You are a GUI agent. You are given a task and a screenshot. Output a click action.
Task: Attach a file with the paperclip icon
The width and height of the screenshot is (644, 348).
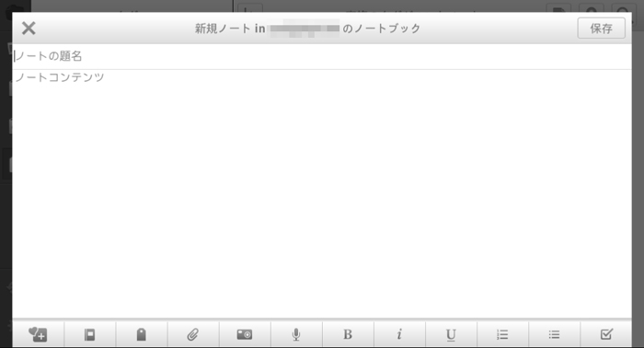[x=192, y=334]
